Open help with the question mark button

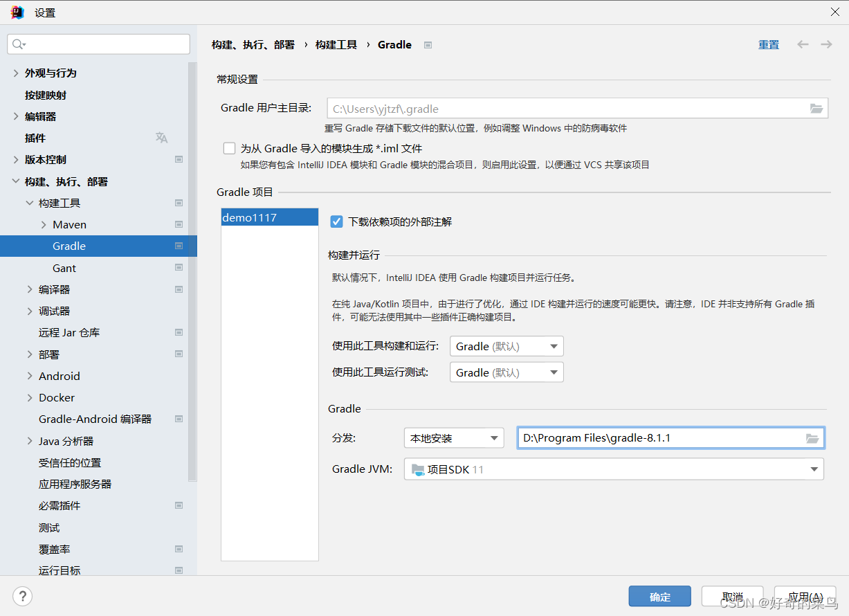23,596
